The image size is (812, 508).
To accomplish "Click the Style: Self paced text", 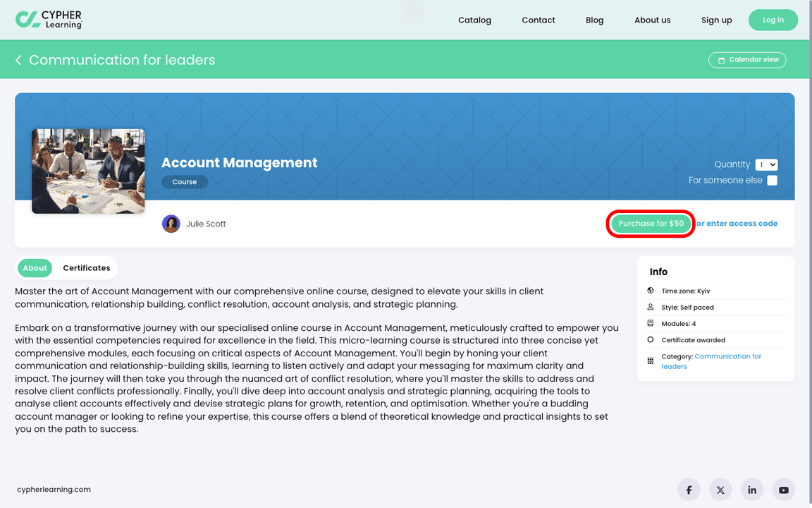I will (x=687, y=308).
